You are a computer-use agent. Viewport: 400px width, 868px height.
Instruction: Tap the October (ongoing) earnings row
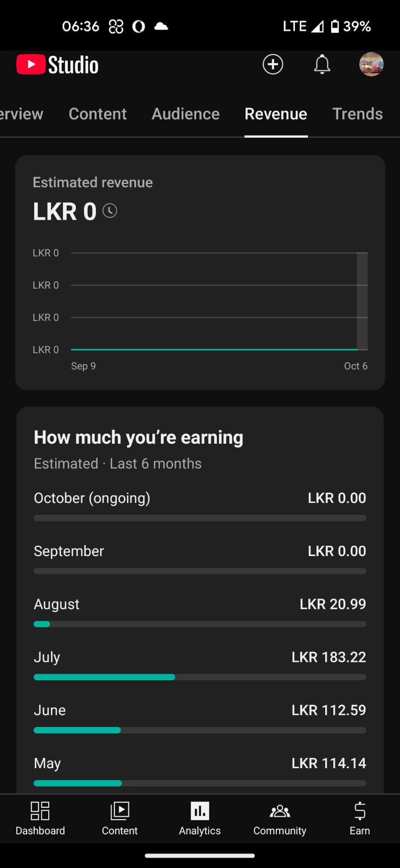tap(199, 498)
